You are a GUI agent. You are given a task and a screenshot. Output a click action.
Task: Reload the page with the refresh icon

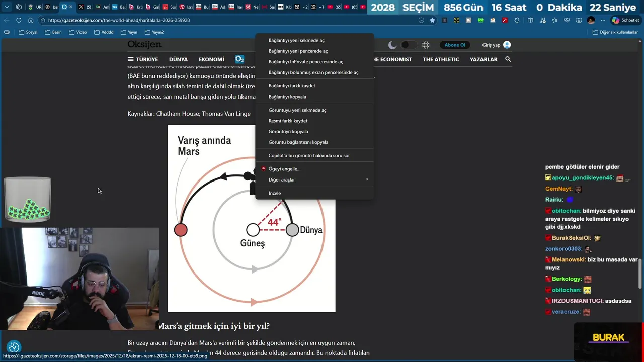pos(19,20)
